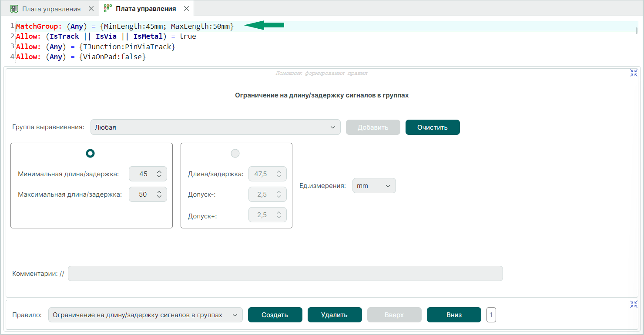
Task: Click the ViaOnPad:false rule line
Action: tap(81, 57)
